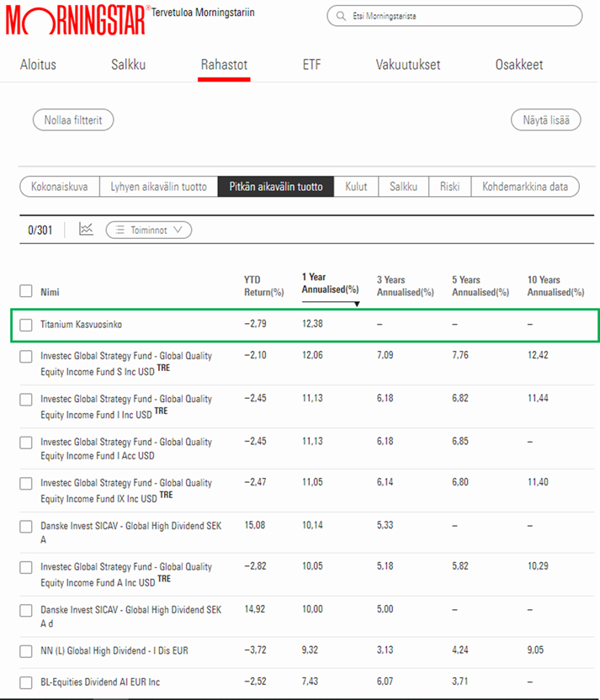Toggle the select-all checkbox beside Nimi
The image size is (600, 700).
pos(26,291)
